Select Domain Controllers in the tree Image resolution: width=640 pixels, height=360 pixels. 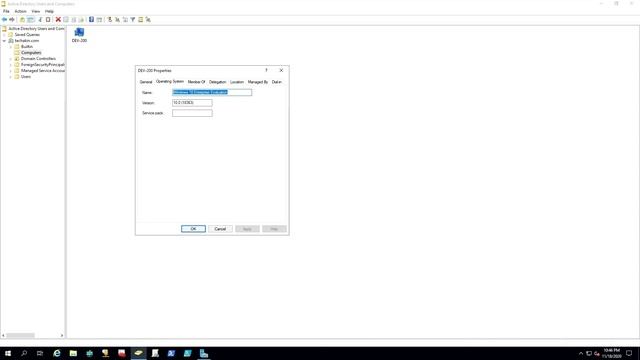click(38, 59)
